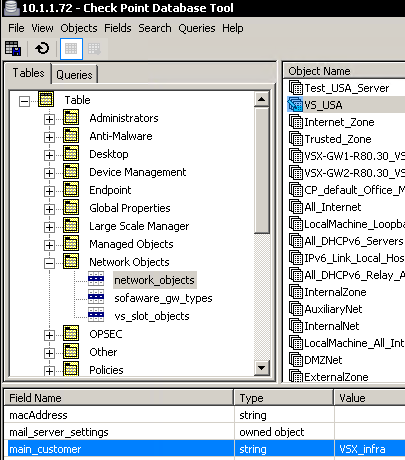Click the Field Name column header
Viewport: 405px width, 460px height.
tap(119, 398)
